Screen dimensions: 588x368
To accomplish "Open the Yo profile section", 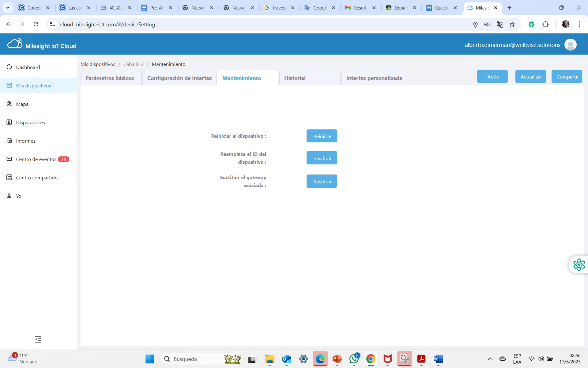I will 18,196.
